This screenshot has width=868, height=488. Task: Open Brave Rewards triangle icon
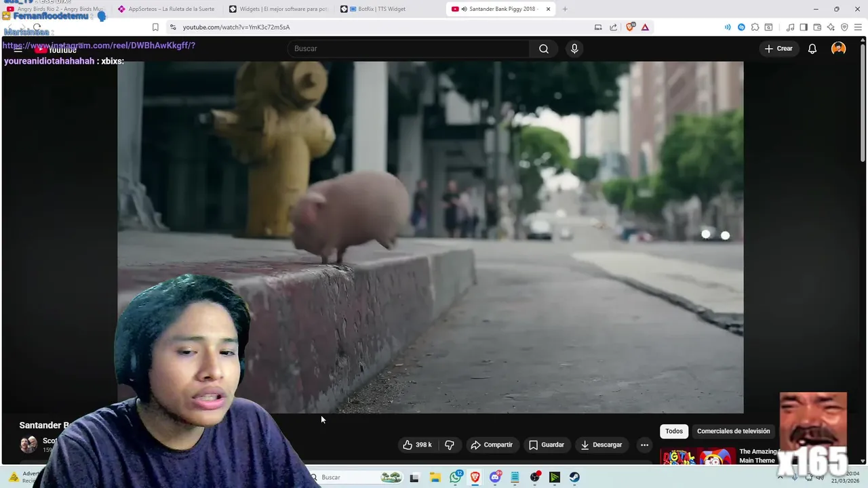[x=645, y=27]
